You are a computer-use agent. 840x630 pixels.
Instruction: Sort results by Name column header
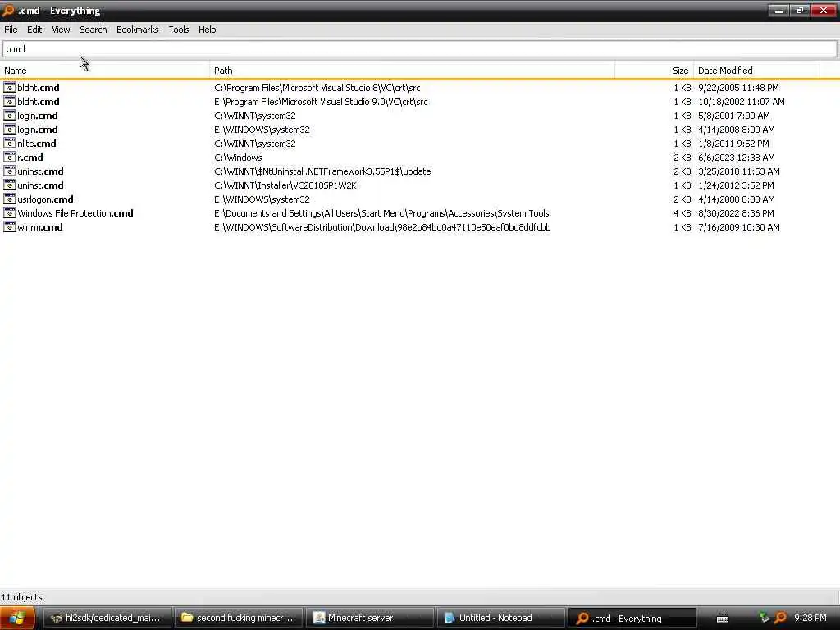[x=105, y=71]
